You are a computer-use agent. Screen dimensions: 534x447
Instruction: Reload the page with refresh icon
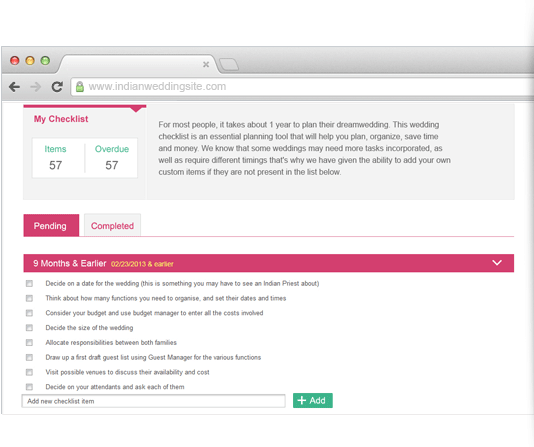point(57,87)
